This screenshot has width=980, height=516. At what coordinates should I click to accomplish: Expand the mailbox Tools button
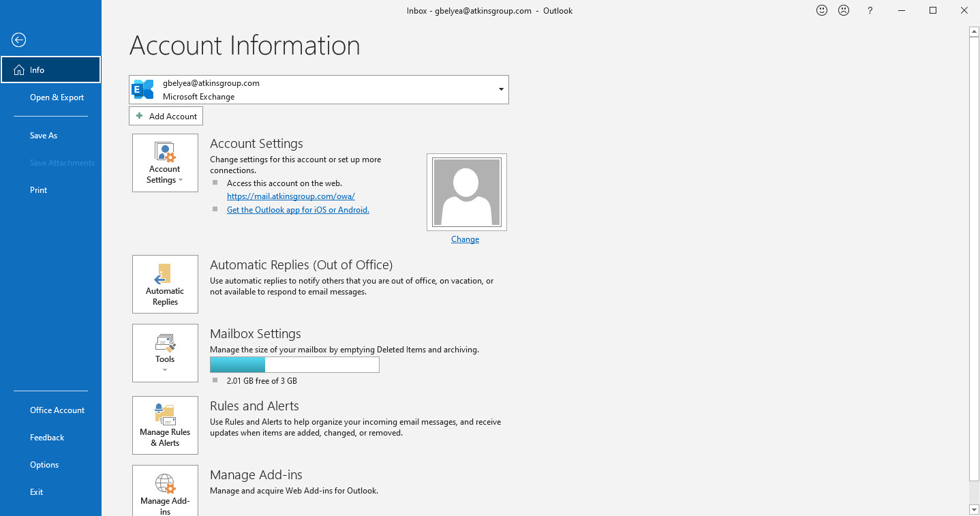point(165,353)
